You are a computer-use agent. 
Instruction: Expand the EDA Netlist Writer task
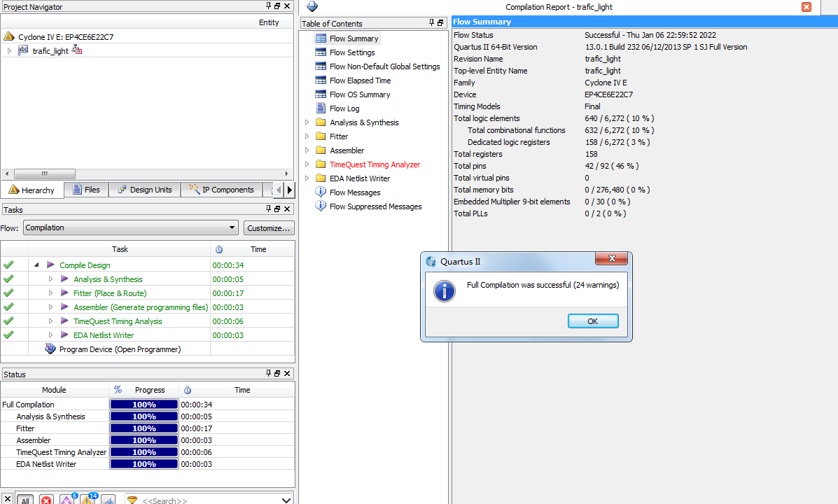pos(51,335)
